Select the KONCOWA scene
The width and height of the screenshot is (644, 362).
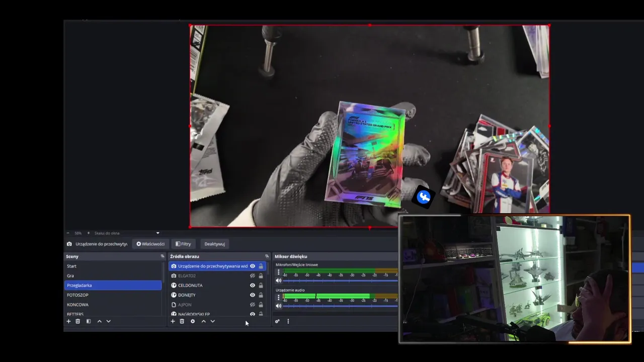pos(113,304)
